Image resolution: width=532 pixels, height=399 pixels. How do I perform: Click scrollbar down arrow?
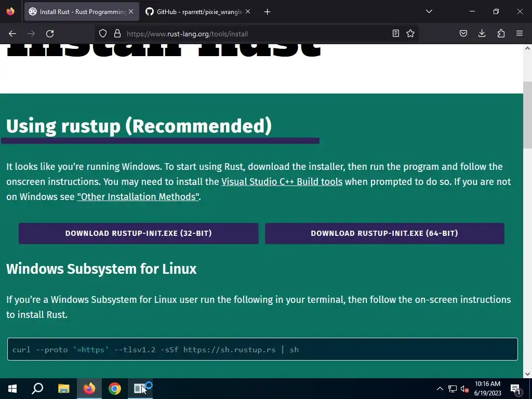[528, 374]
